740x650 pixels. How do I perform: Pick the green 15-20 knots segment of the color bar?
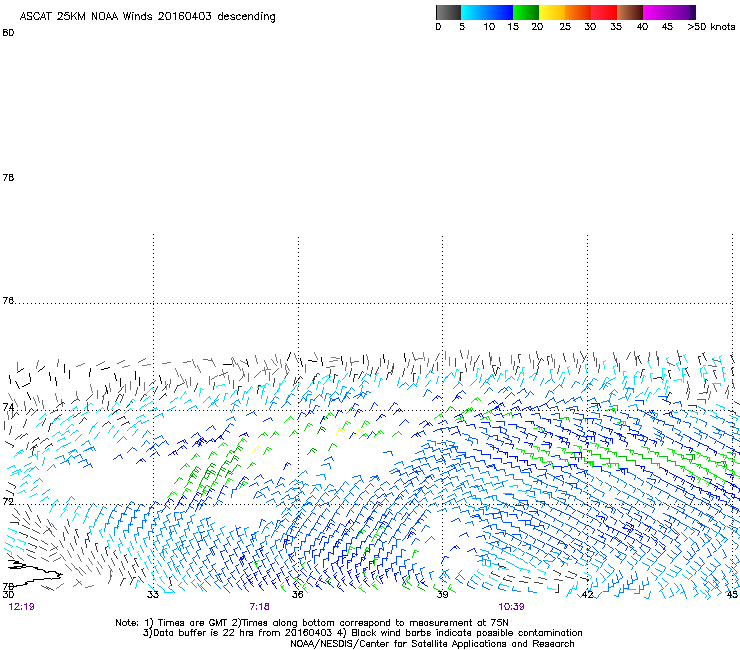tap(526, 12)
